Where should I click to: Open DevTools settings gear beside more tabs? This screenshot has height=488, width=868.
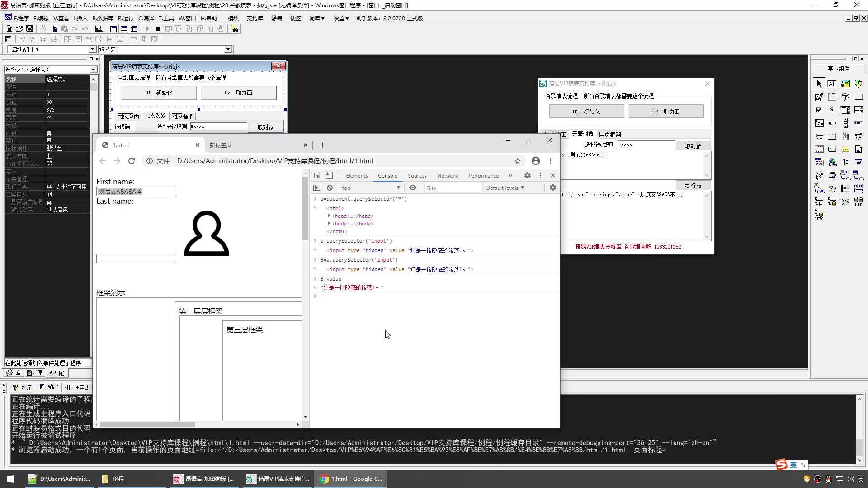(528, 175)
